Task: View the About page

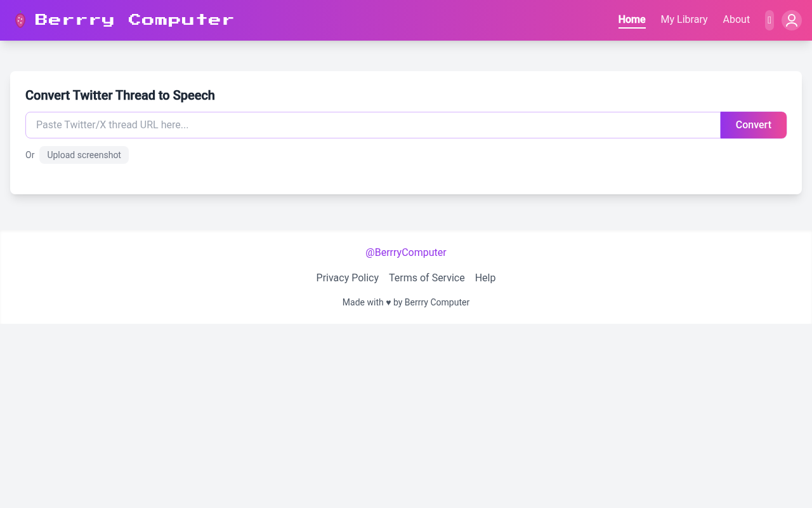Action: (736, 20)
